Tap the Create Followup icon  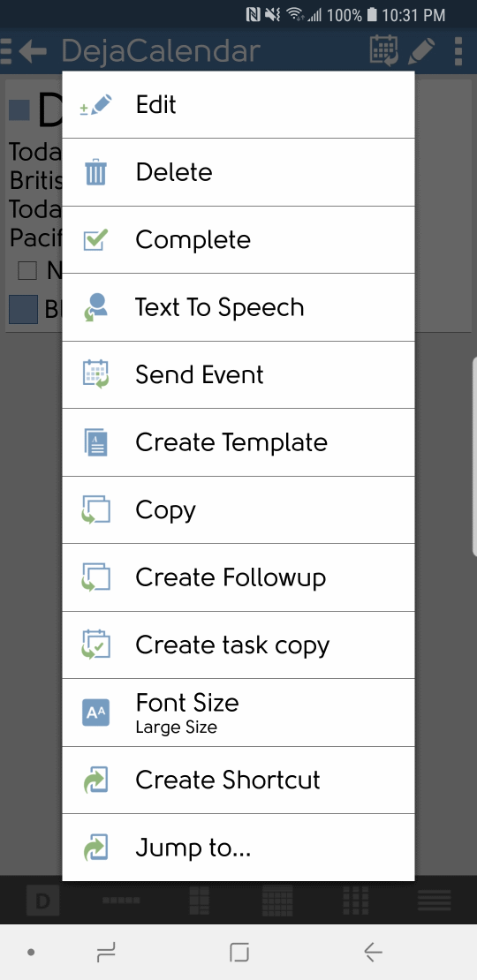coord(95,577)
